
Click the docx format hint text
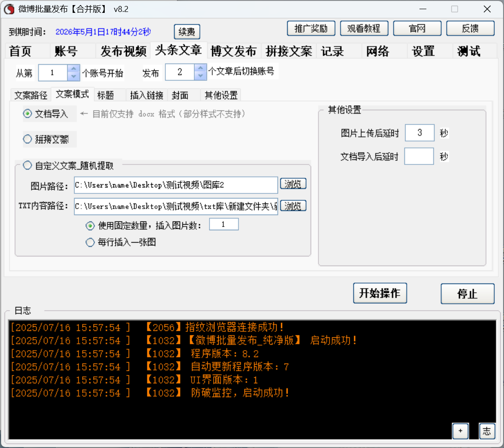163,114
